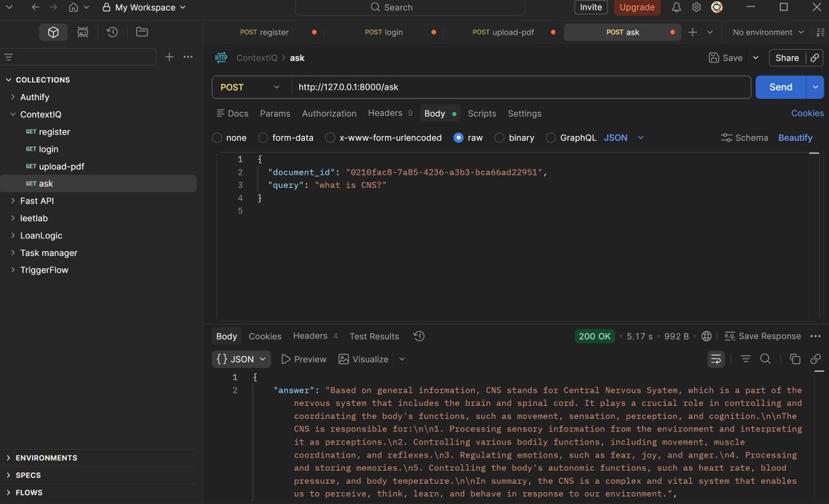Click the notifications bell icon
The image size is (829, 504).
[x=676, y=7]
